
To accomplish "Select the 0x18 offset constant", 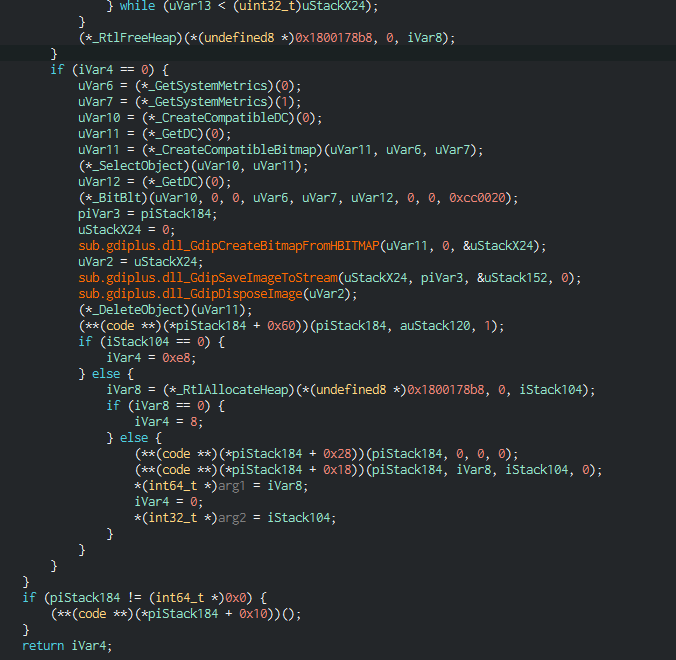I will pos(337,470).
